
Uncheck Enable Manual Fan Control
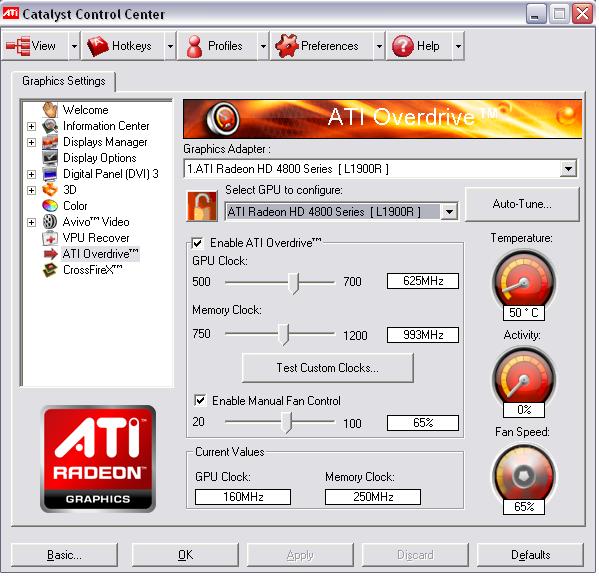tap(200, 401)
